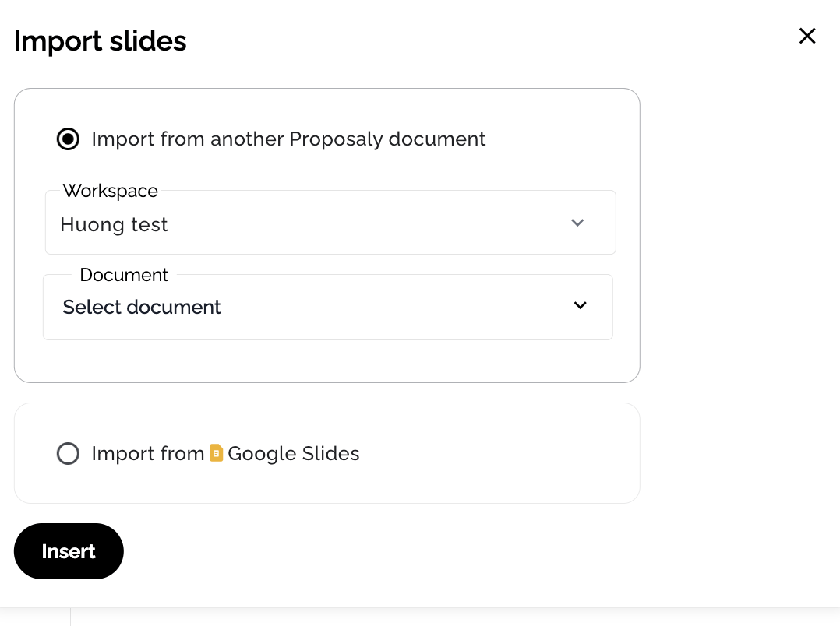
Task: Click the "Import from" text before Google icon
Action: click(x=148, y=454)
